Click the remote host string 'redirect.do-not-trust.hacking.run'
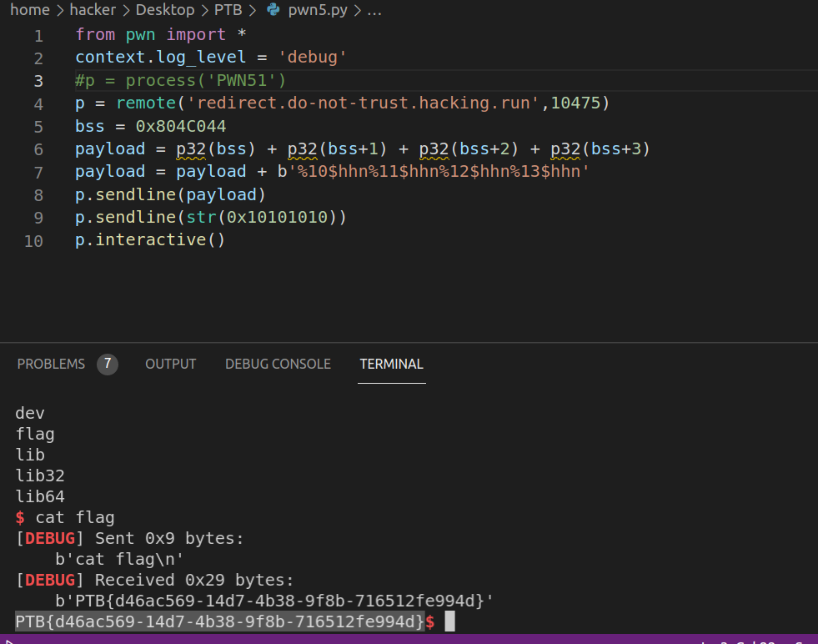This screenshot has height=644, width=818. click(x=363, y=103)
